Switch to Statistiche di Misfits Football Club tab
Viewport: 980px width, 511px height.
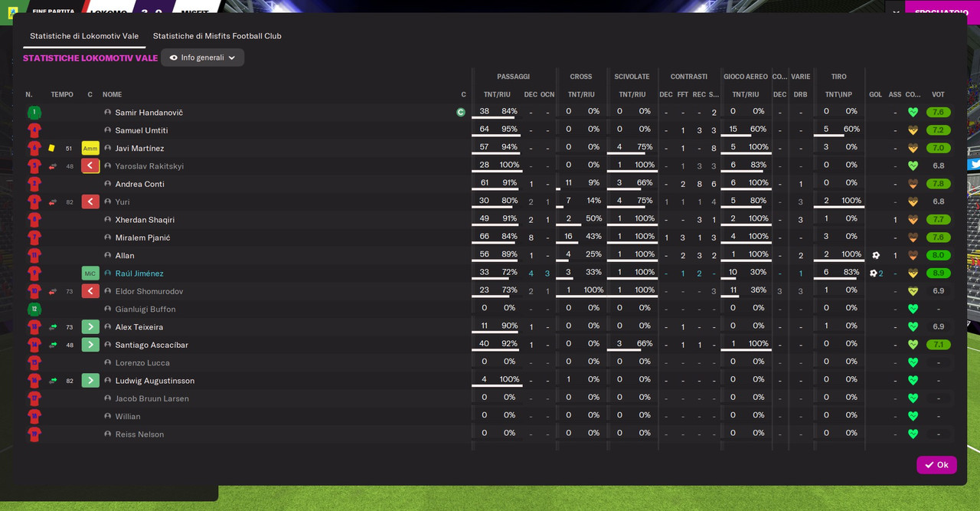click(x=217, y=36)
